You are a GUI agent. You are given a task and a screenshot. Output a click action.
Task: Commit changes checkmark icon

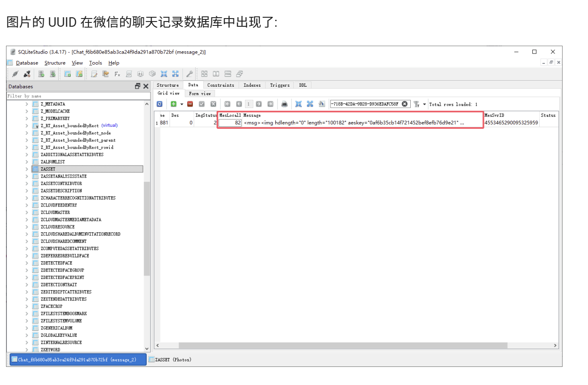pos(201,104)
